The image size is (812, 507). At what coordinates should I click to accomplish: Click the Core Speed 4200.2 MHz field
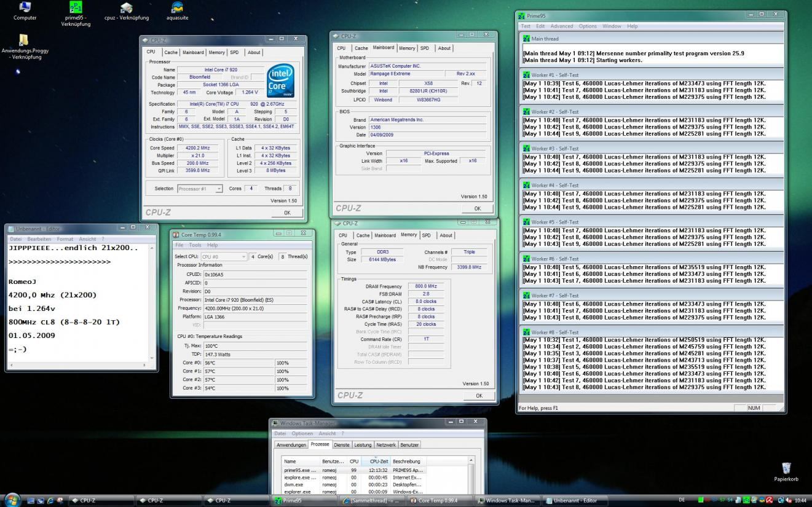[197, 148]
